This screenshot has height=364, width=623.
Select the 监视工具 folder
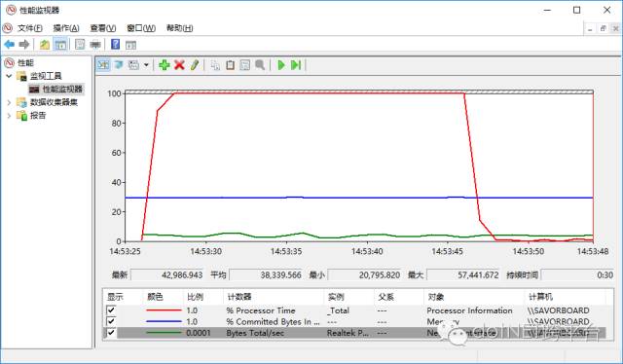46,76
